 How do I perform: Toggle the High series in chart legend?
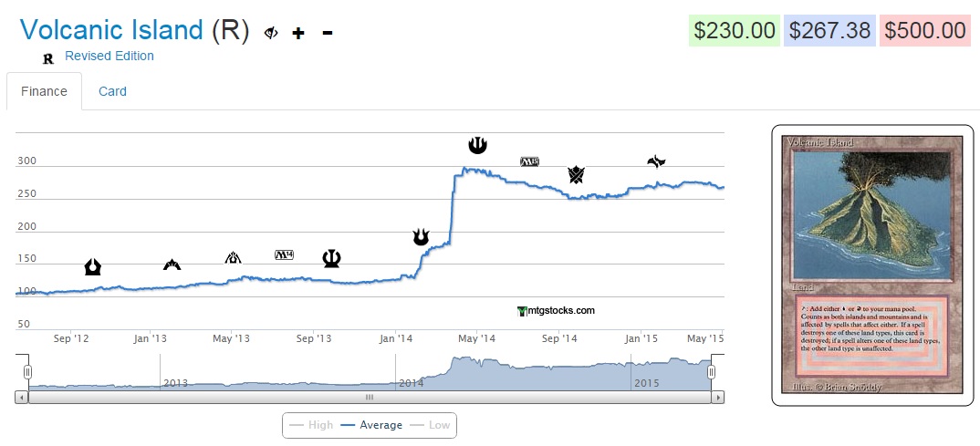point(310,425)
